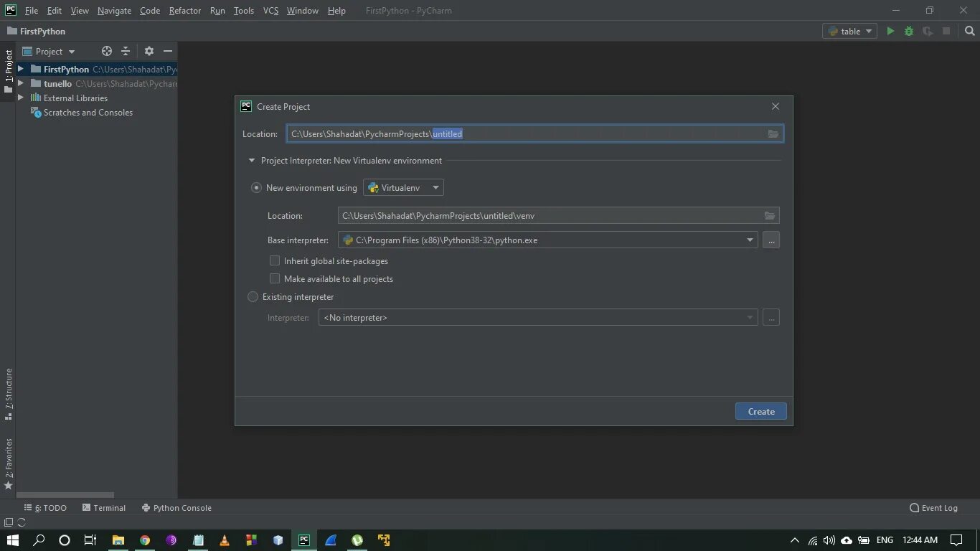This screenshot has height=551, width=980.
Task: Open the Action Center notifications icon
Action: click(956, 540)
